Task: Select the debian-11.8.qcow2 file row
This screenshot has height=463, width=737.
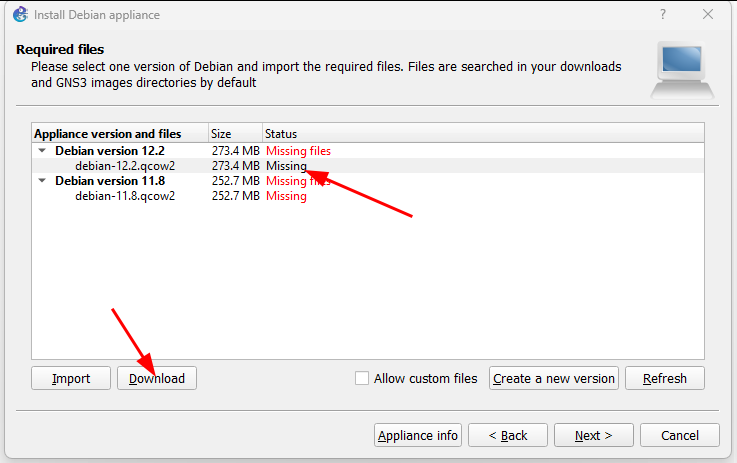Action: (125, 196)
